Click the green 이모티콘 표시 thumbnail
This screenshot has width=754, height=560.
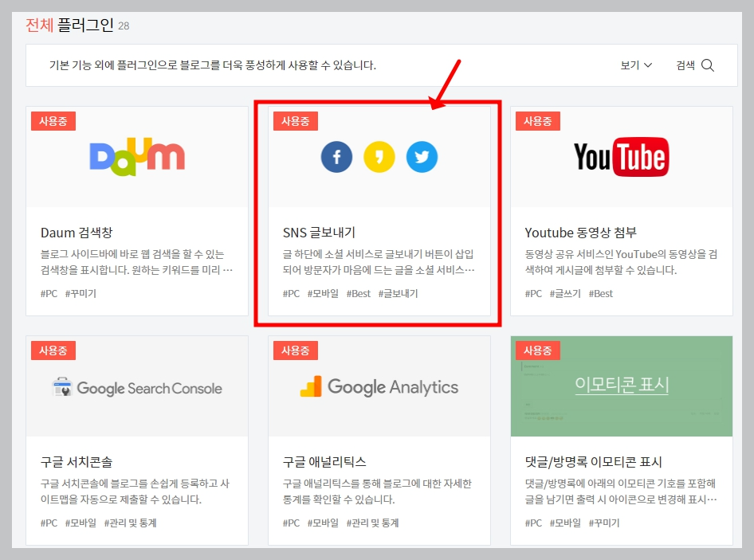click(621, 386)
